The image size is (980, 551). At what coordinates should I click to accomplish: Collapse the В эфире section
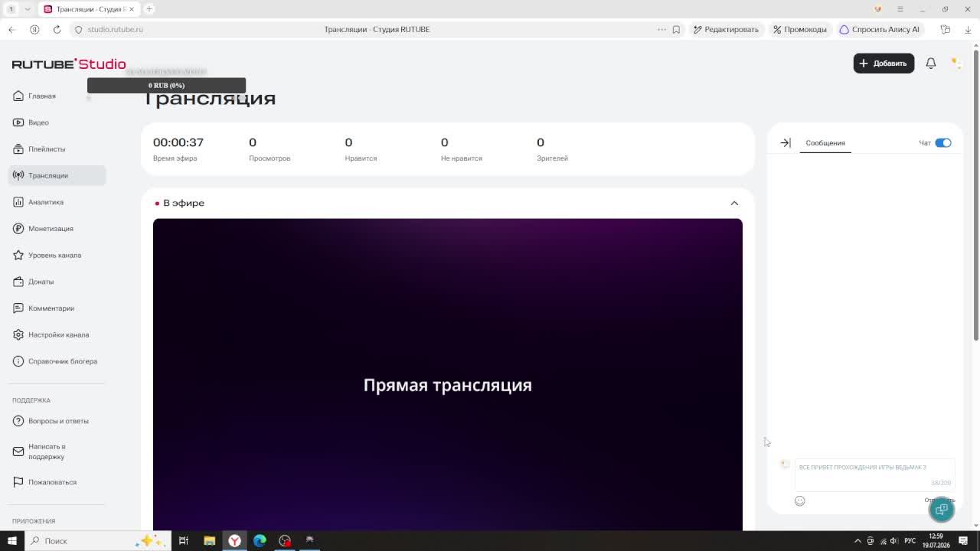pos(734,203)
